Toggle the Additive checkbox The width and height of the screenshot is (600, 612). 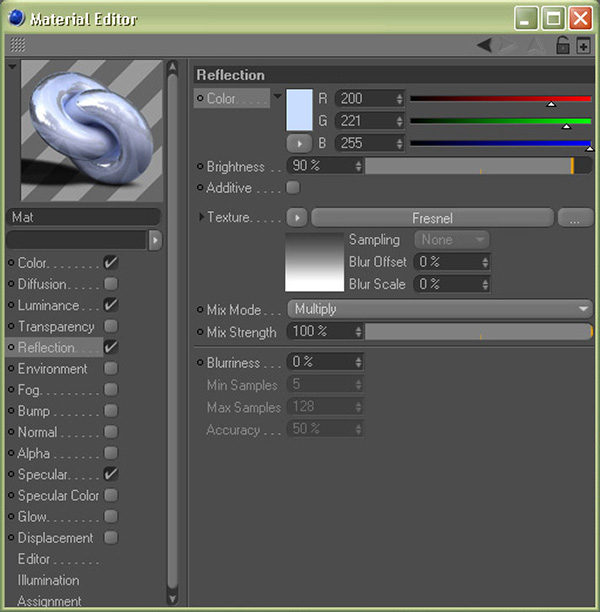pyautogui.click(x=293, y=187)
